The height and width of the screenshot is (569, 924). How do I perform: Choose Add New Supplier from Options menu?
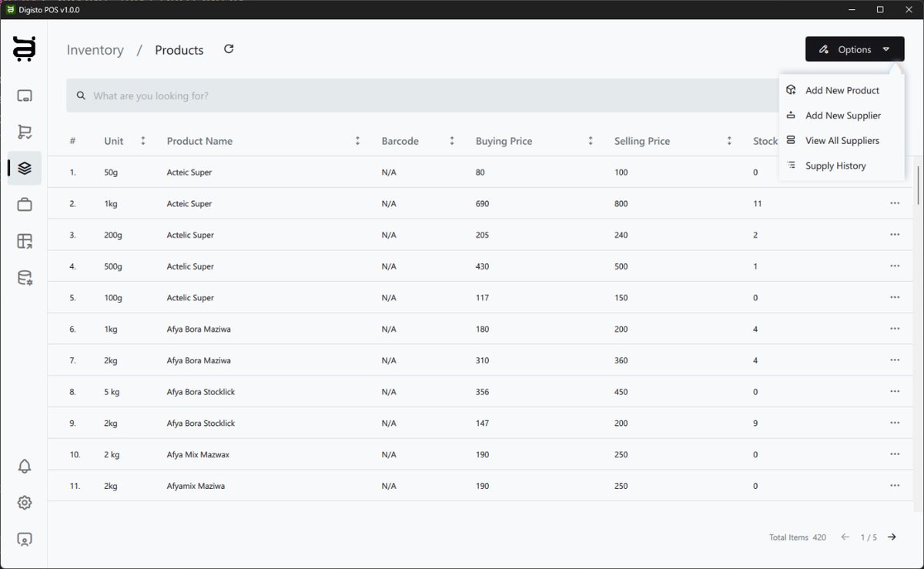(x=842, y=115)
